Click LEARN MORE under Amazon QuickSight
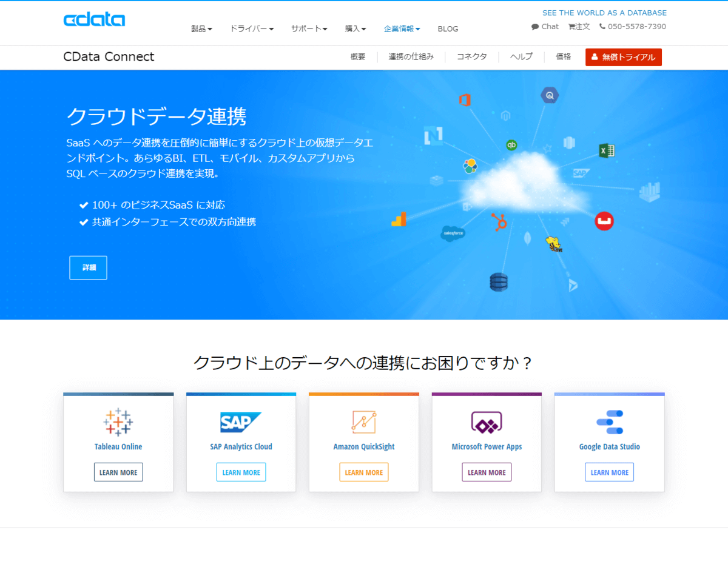The height and width of the screenshot is (564, 728). coord(364,472)
